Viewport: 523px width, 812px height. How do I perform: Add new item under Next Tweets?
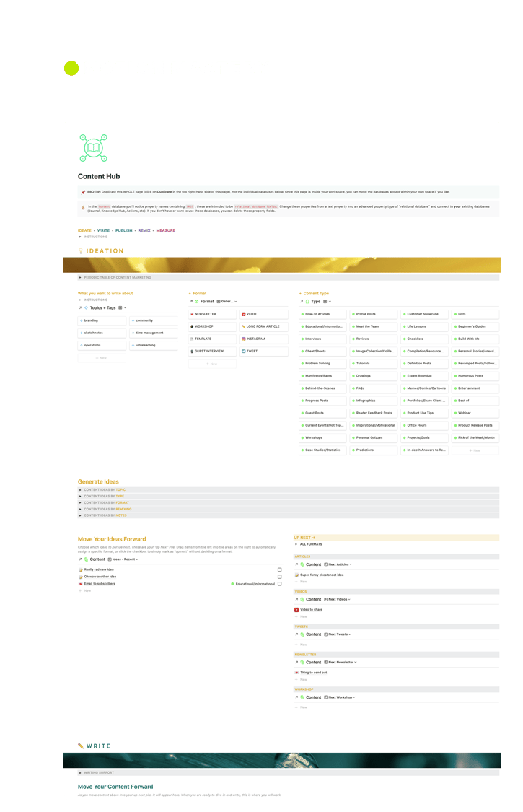(x=302, y=645)
